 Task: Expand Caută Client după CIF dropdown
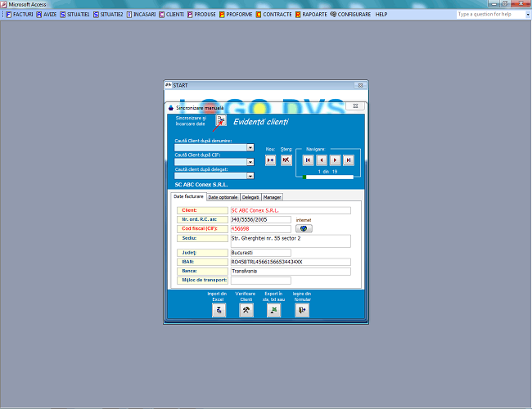pos(250,162)
